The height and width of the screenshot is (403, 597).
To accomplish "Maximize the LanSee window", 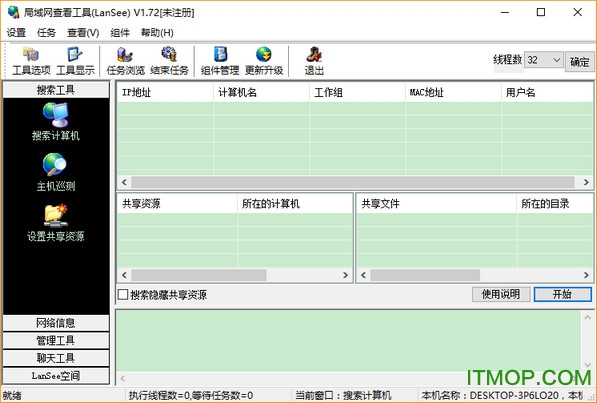I will coord(541,12).
